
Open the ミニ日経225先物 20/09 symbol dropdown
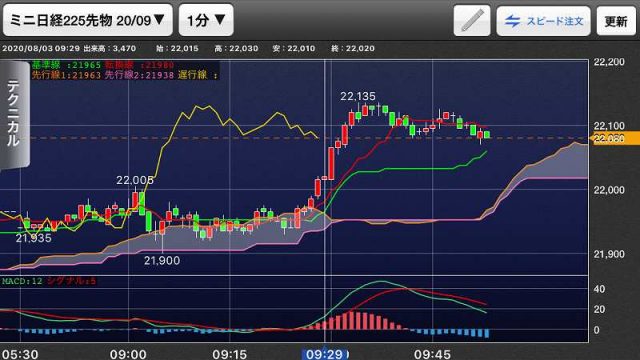coord(88,20)
